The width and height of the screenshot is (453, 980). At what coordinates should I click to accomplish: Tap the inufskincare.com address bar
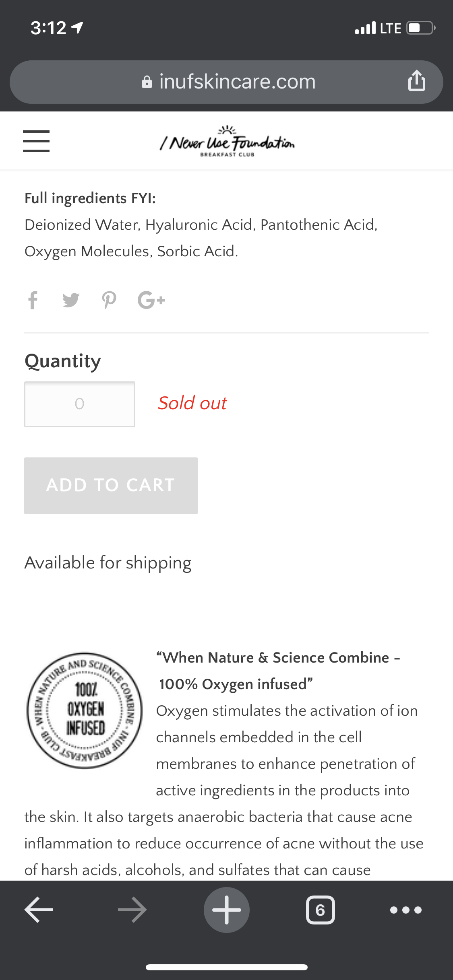pyautogui.click(x=226, y=82)
